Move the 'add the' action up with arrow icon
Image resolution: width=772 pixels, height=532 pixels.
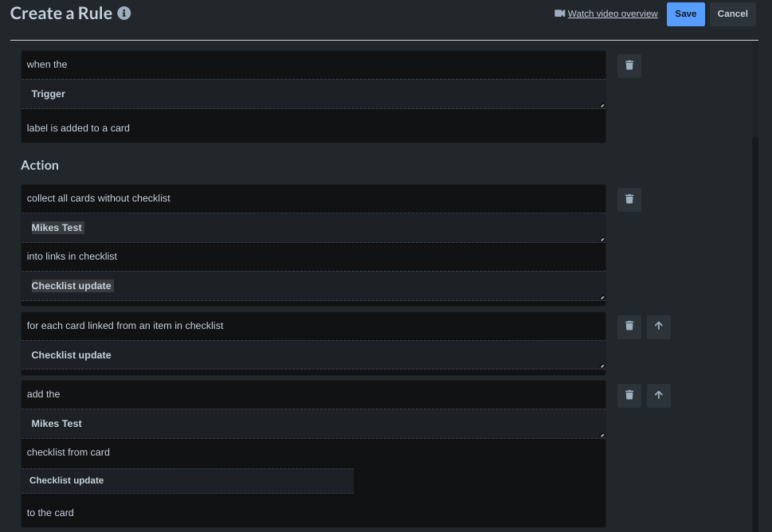pos(658,395)
